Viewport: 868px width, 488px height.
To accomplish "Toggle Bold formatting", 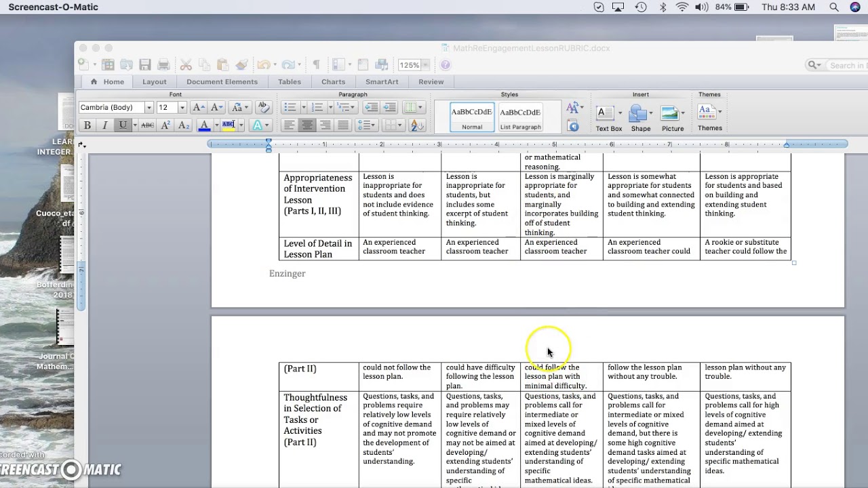I will click(87, 125).
